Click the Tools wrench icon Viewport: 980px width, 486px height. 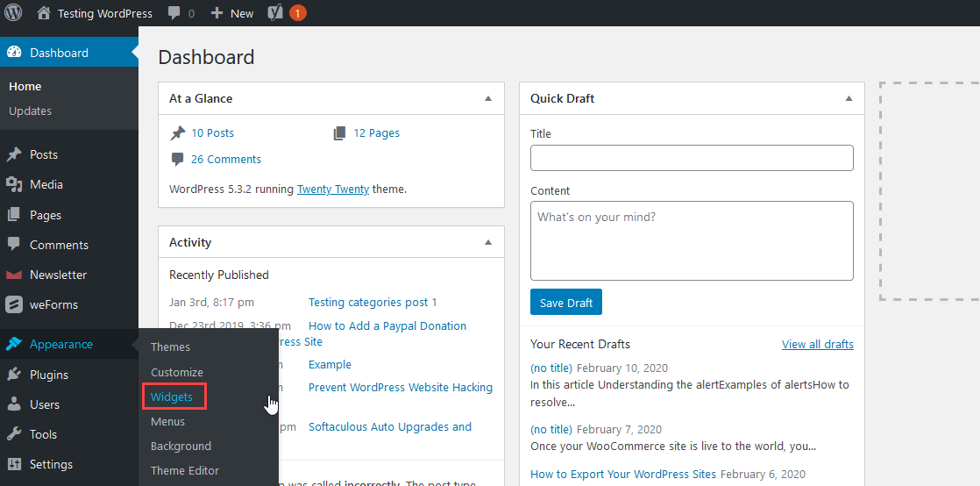coord(14,434)
